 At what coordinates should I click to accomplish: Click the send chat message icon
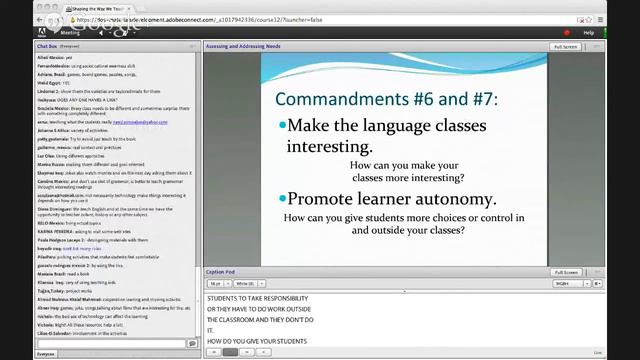(x=192, y=344)
